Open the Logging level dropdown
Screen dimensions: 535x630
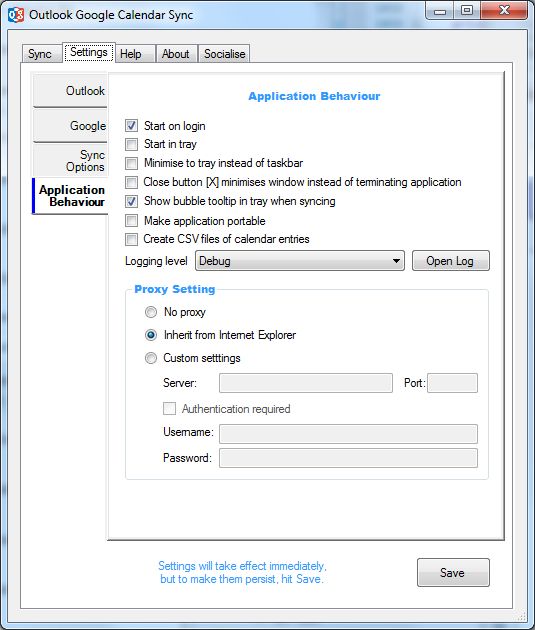click(x=300, y=261)
